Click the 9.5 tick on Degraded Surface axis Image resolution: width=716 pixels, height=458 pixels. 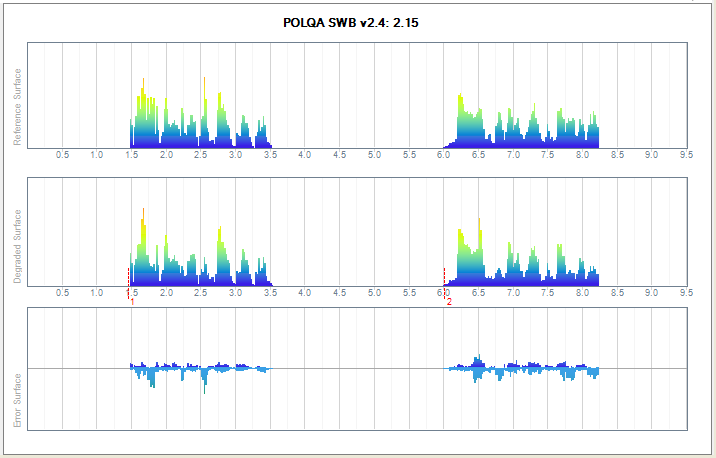686,293
